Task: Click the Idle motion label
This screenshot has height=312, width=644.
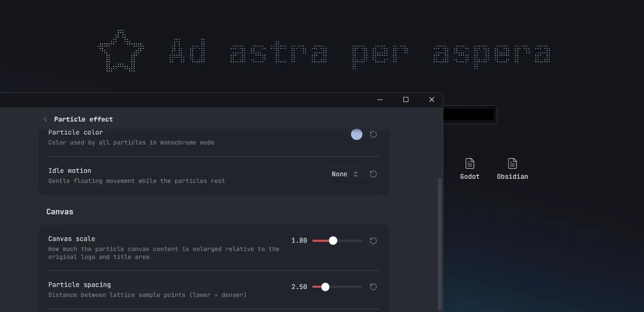Action: [x=70, y=171]
